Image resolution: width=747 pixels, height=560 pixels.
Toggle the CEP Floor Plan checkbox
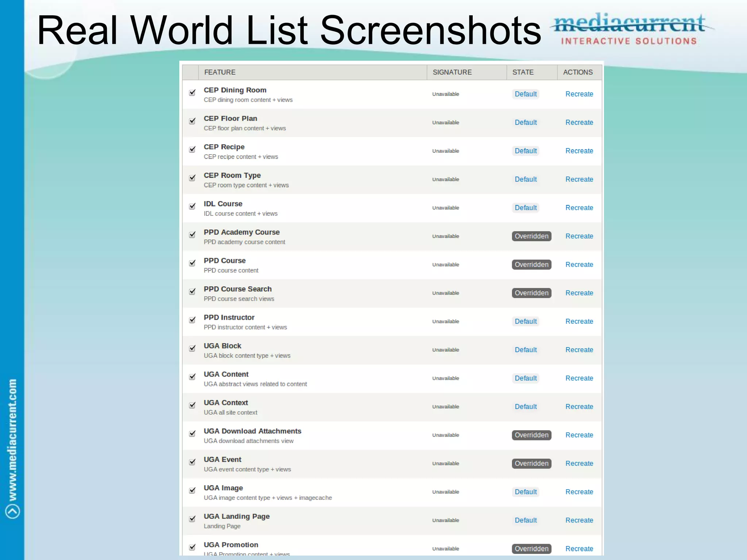click(192, 121)
